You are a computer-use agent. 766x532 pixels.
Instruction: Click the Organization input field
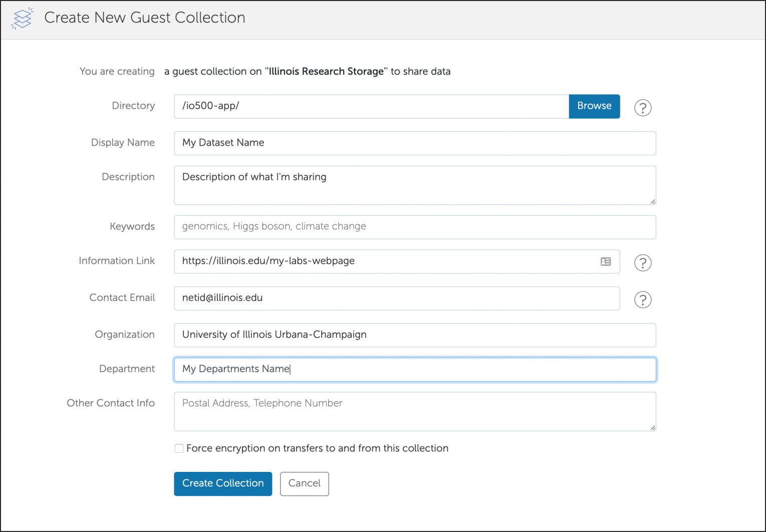click(x=414, y=335)
